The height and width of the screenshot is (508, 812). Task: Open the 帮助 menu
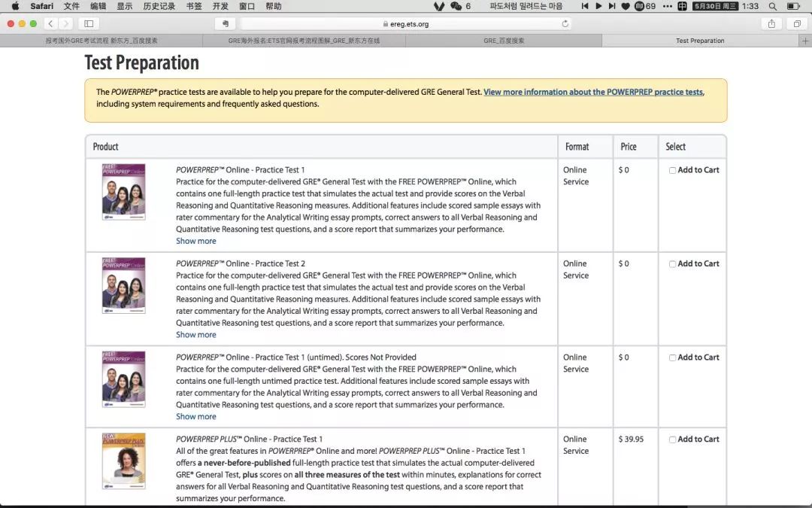pos(273,6)
